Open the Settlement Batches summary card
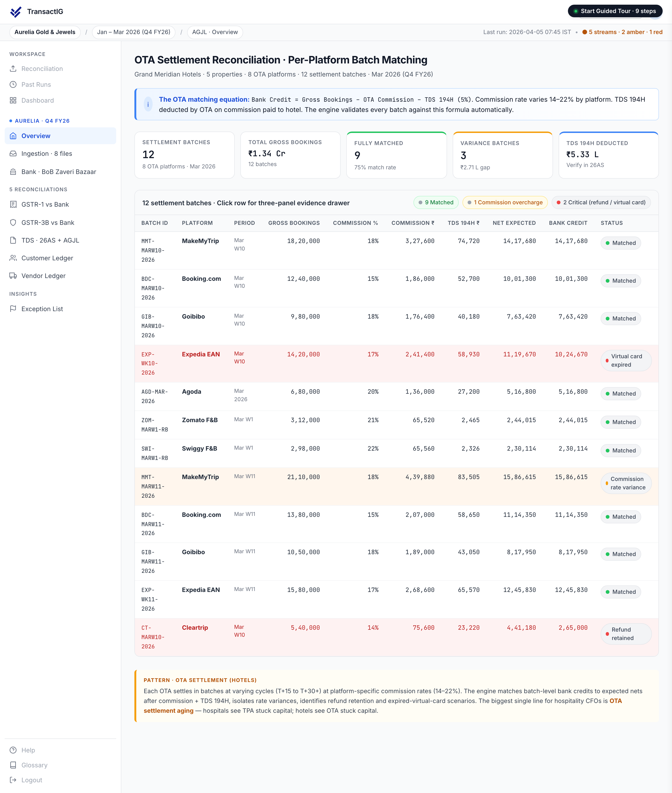Screen dimensions: 672x793 click(184, 155)
